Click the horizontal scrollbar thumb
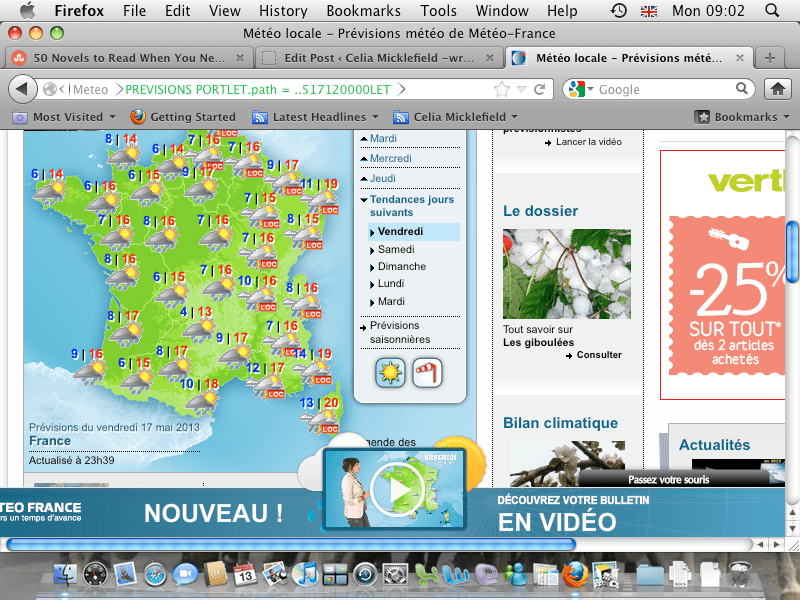800x600 pixels. [291, 544]
